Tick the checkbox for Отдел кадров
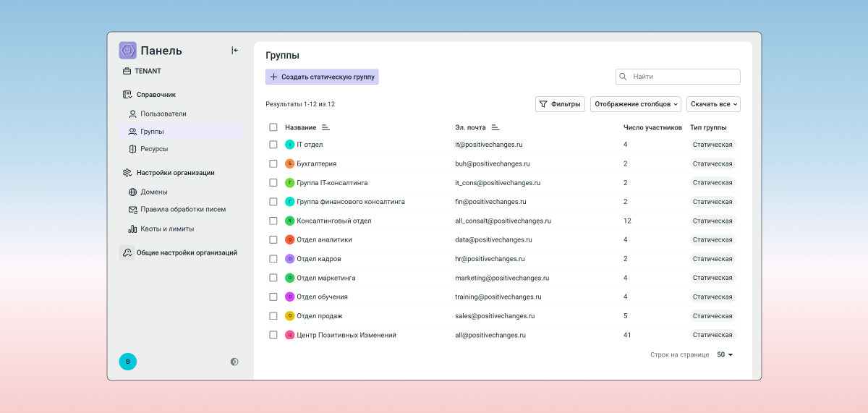This screenshot has width=868, height=413. tap(273, 259)
